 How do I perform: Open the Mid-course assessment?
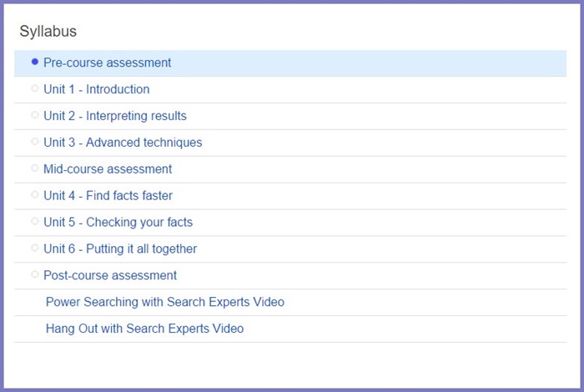click(108, 169)
